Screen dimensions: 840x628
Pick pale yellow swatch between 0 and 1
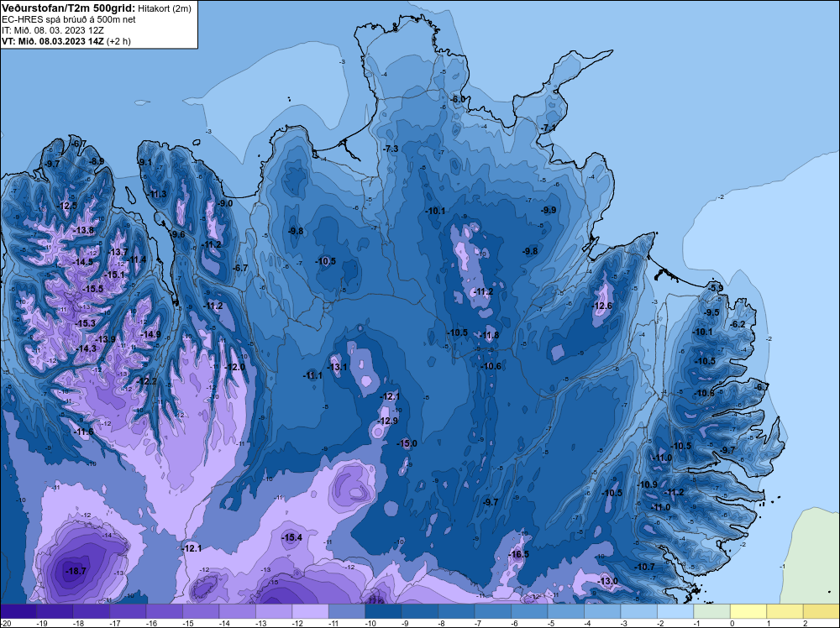(748, 611)
